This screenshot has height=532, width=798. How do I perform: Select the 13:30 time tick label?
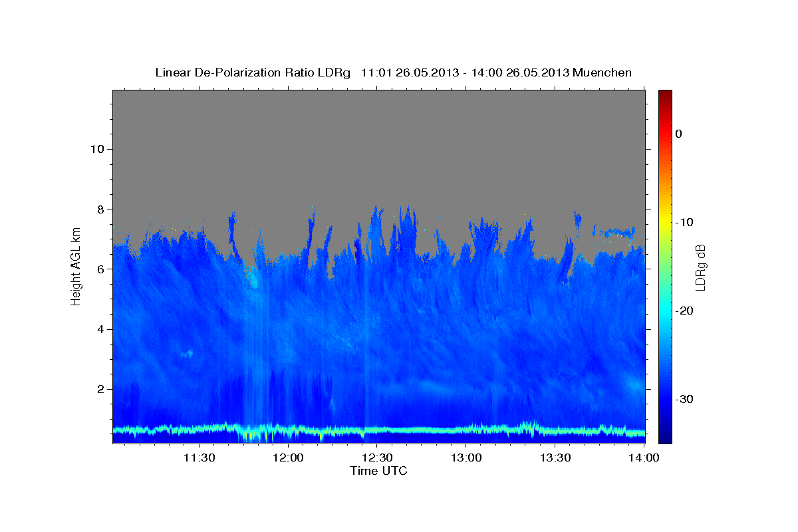coord(555,458)
